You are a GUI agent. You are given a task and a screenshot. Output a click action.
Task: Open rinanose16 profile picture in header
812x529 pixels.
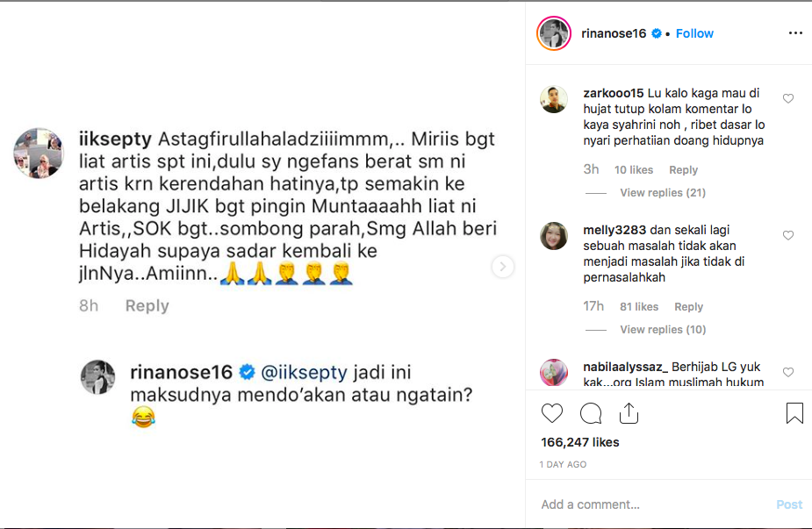(554, 33)
